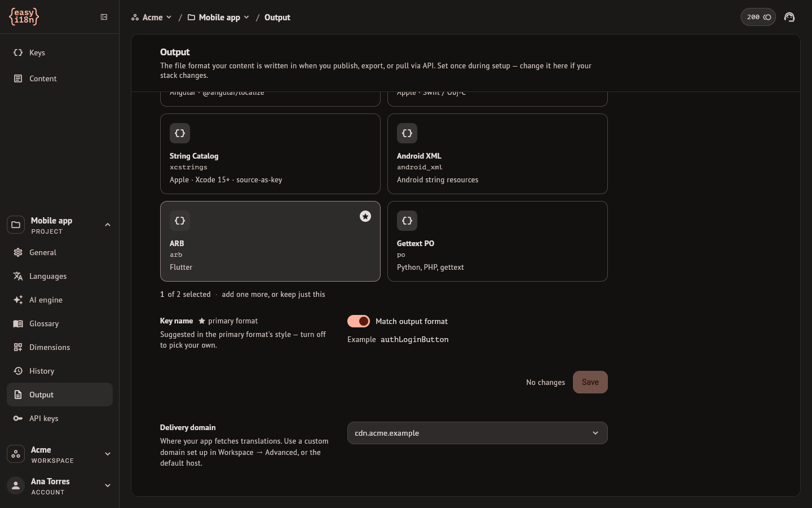Open AI engine settings
This screenshot has height=508, width=812.
[60, 300]
